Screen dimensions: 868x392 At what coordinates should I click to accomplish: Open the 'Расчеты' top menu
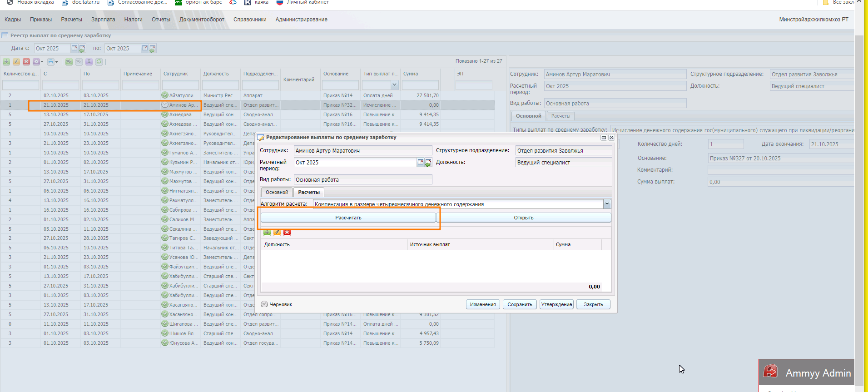click(x=72, y=20)
